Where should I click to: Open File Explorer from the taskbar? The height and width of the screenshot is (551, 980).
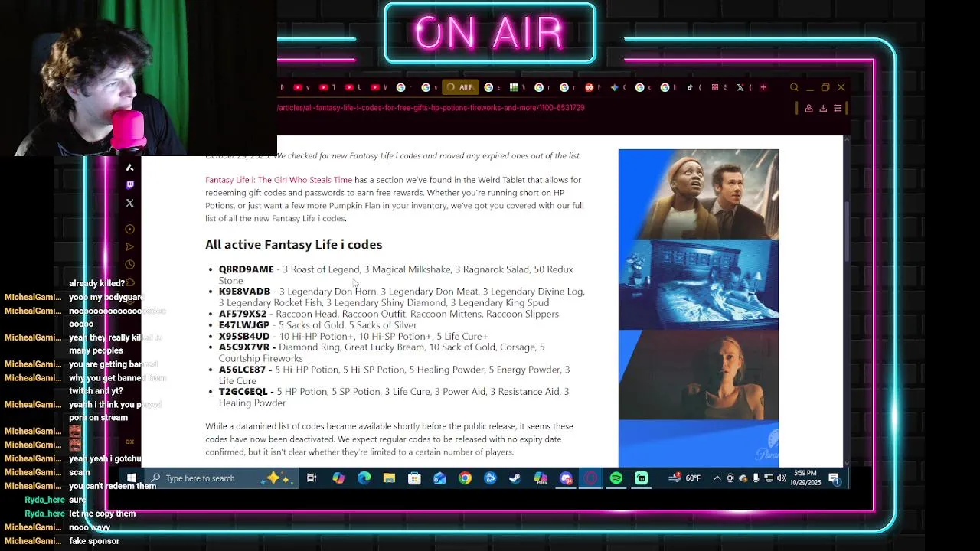point(389,478)
